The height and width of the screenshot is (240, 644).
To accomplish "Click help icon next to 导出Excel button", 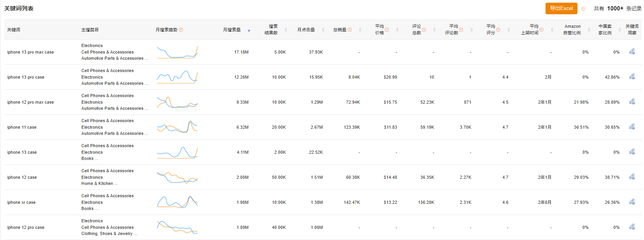I will click(x=583, y=9).
